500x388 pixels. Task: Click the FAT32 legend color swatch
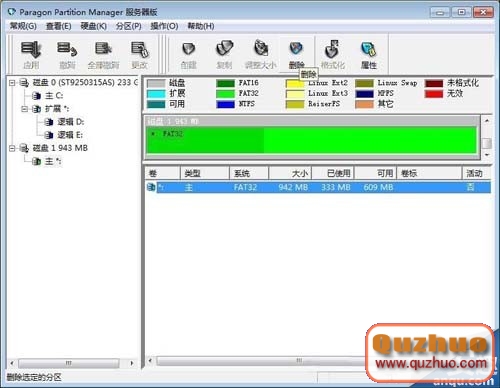(x=225, y=94)
